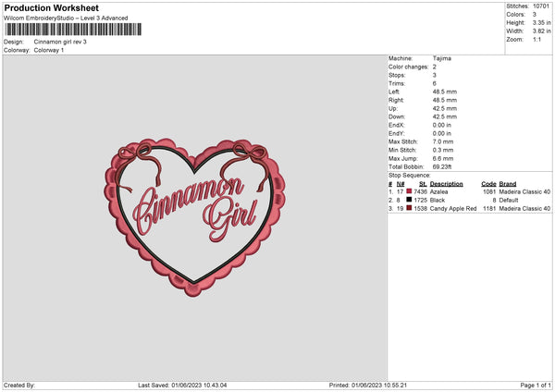Click the 'Printed' timestamp
555x392 pixels.
368,386
